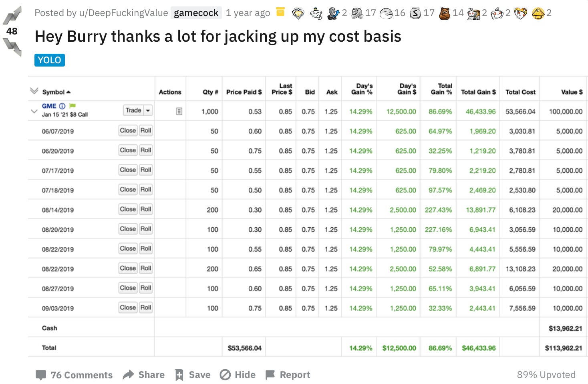Open the notes icon in GME row
The image size is (588, 384).
(179, 111)
